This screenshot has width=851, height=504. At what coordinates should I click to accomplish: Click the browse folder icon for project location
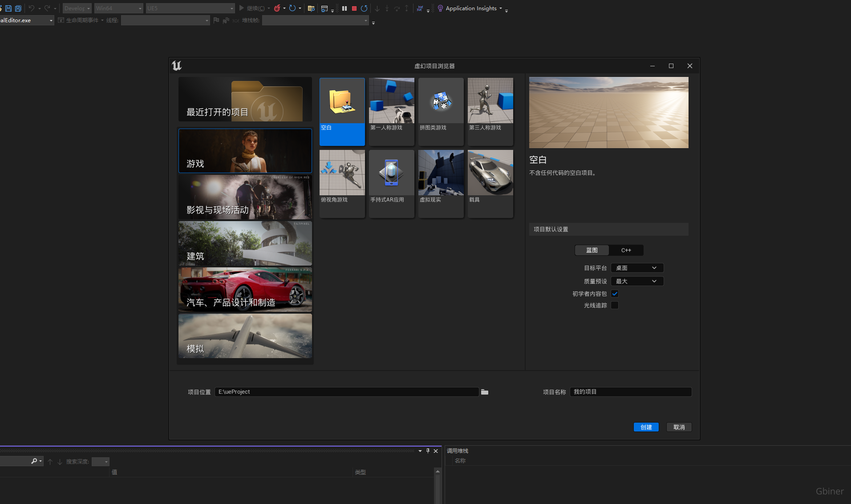pyautogui.click(x=485, y=392)
